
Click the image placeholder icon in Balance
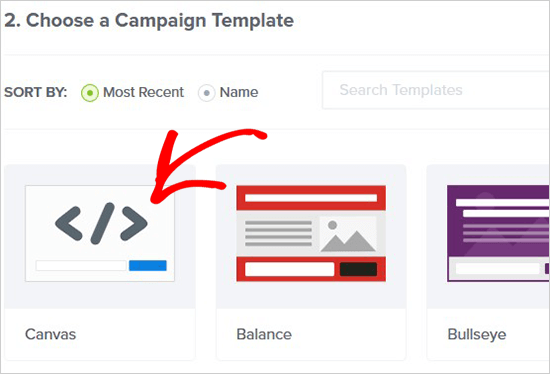(x=348, y=234)
